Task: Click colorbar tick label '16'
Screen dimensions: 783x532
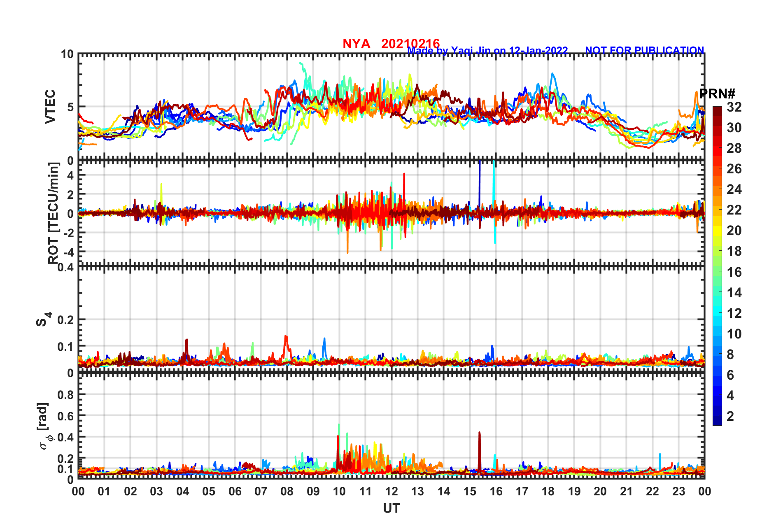Action: tap(734, 272)
